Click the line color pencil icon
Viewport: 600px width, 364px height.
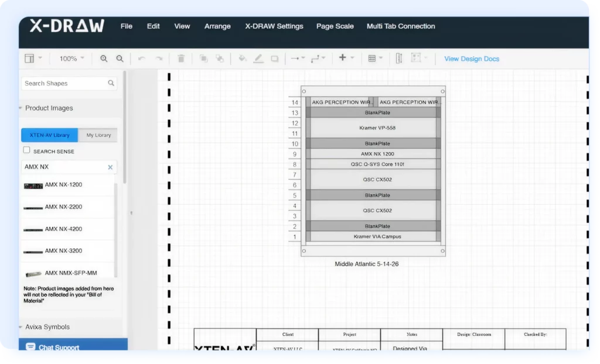tap(258, 59)
